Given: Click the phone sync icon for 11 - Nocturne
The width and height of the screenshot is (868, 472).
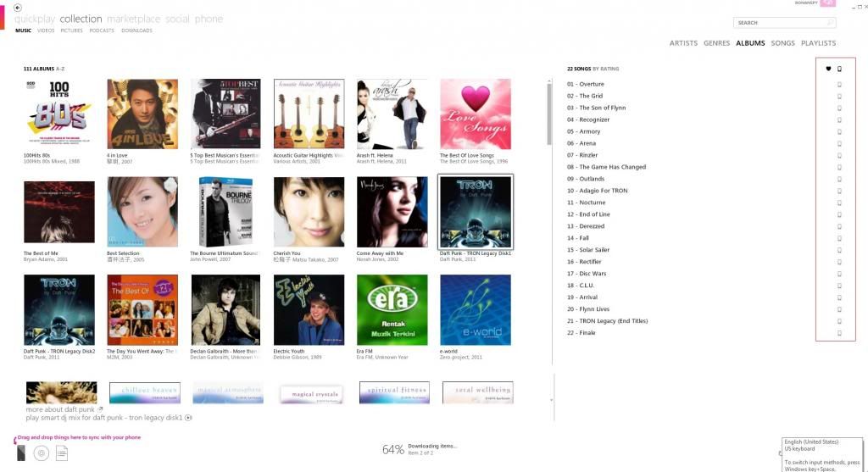Looking at the screenshot, I should point(839,203).
